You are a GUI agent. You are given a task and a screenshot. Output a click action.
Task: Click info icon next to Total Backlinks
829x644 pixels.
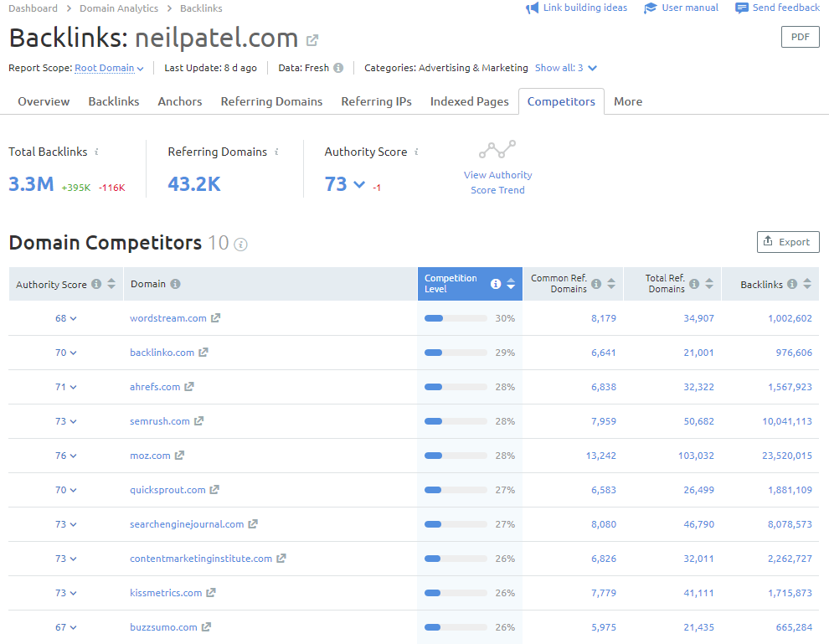(x=96, y=152)
